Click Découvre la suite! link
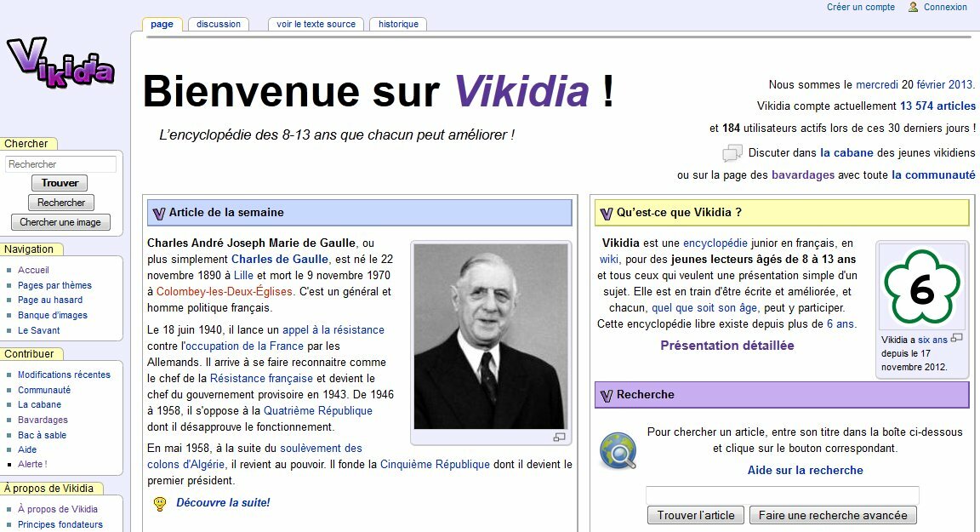Screen dimensions: 980x532 pyautogui.click(x=223, y=502)
